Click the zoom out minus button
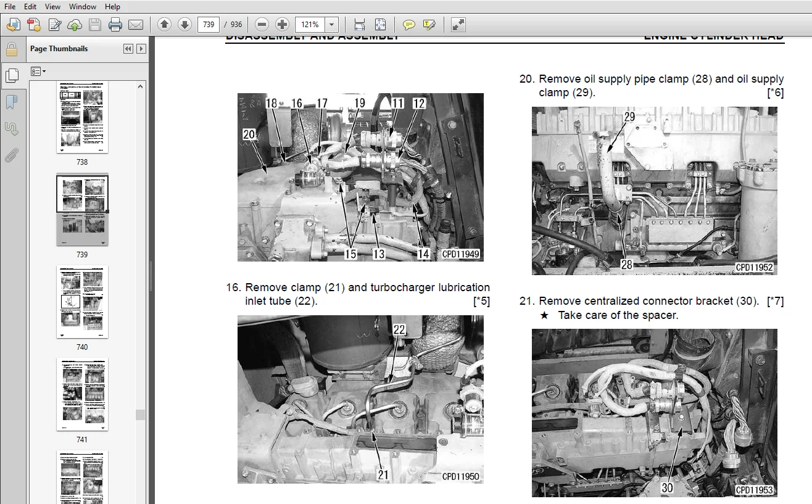Image resolution: width=812 pixels, height=504 pixels. point(262,25)
